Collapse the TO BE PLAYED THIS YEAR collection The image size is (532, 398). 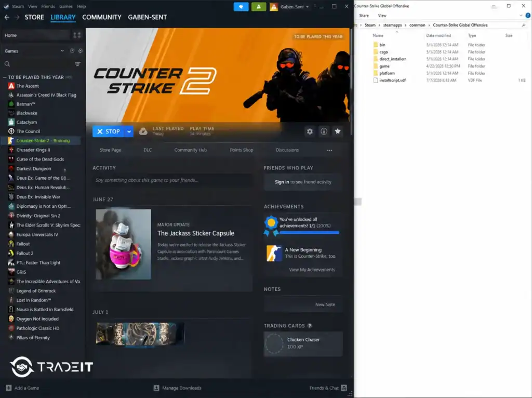(5, 77)
